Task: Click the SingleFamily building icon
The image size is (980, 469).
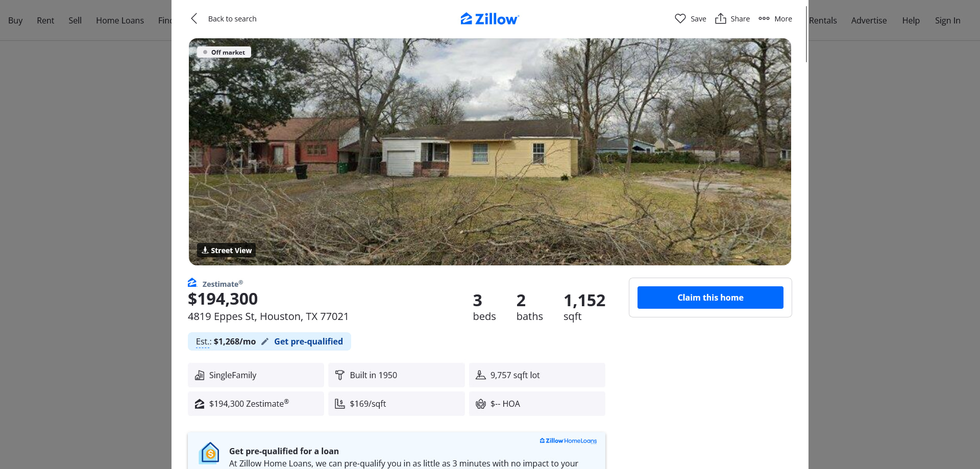Action: coord(200,375)
